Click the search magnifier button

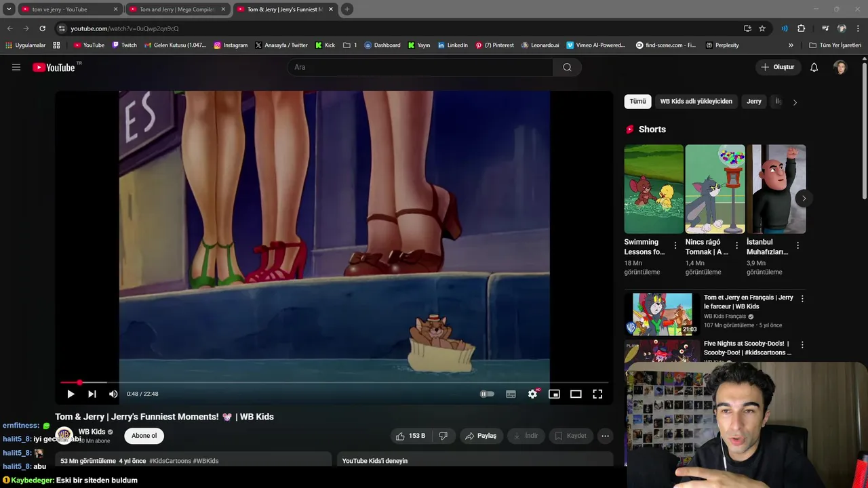(567, 67)
